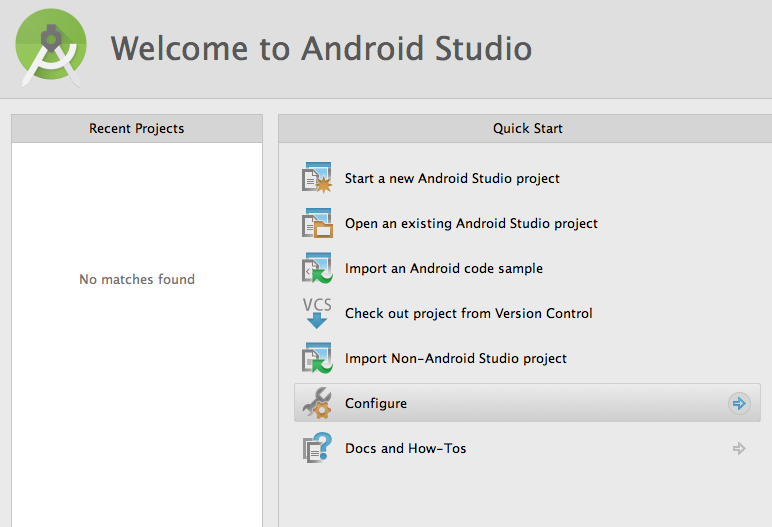772x527 pixels.
Task: Click the open existing project folder icon
Action: tap(317, 223)
